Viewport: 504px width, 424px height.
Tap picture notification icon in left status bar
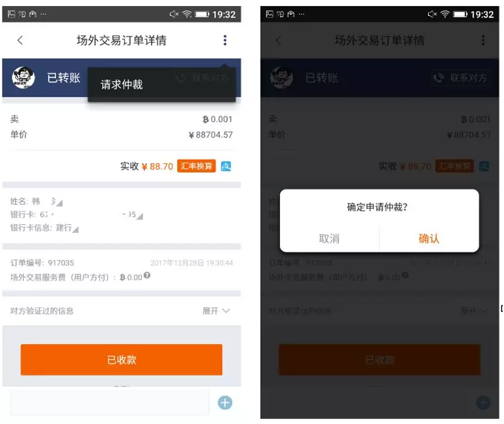click(11, 14)
